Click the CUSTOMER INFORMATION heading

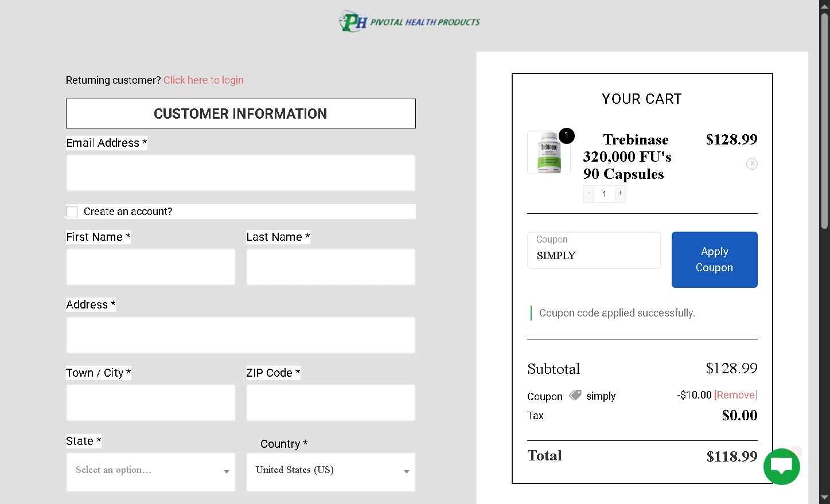click(x=240, y=114)
